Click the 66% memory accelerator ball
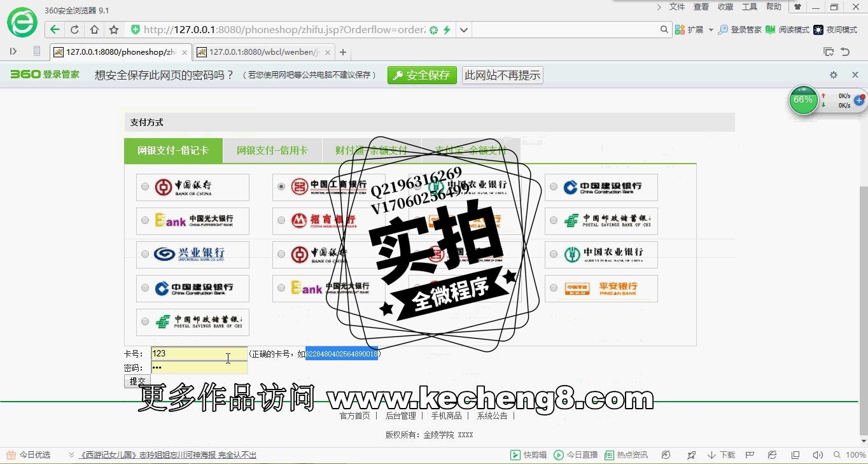Screen dimensions: 868x464 coord(803,100)
